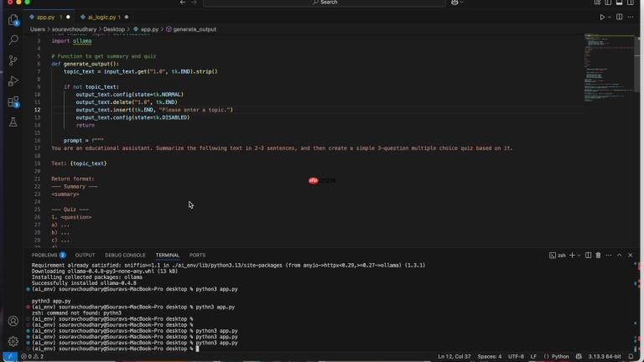
Task: Select interpreter 3.13.3 64-bit
Action: (605, 357)
